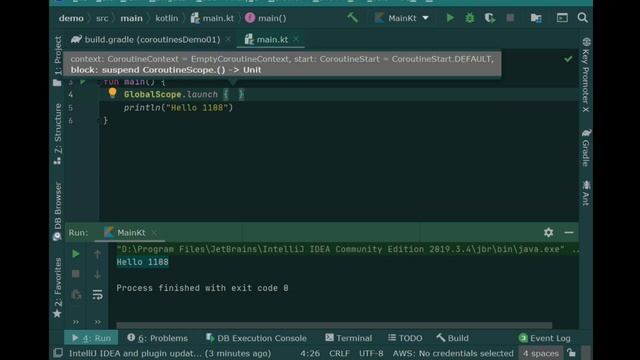640x360 pixels.
Task: Open the Favorites tool window
Action: coord(58,287)
